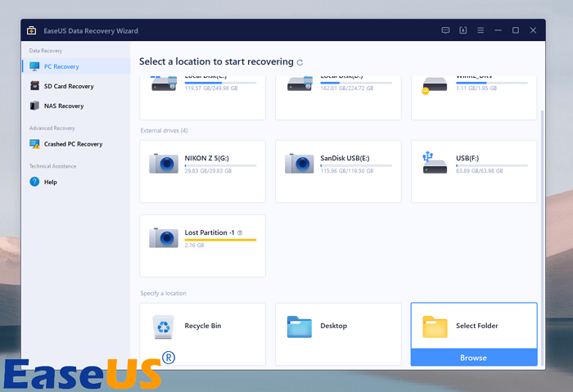This screenshot has height=392, width=573.
Task: Choose the USB(F:) drive
Action: [x=473, y=170]
